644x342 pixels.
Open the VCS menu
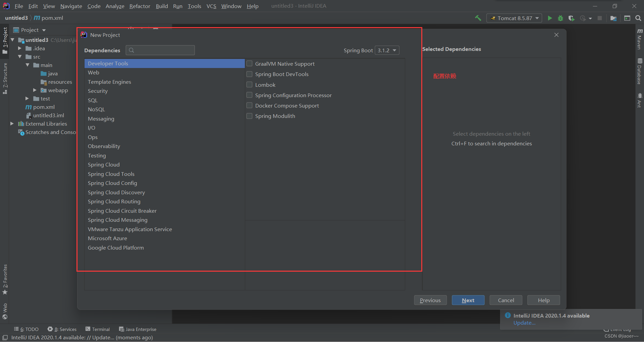point(211,6)
